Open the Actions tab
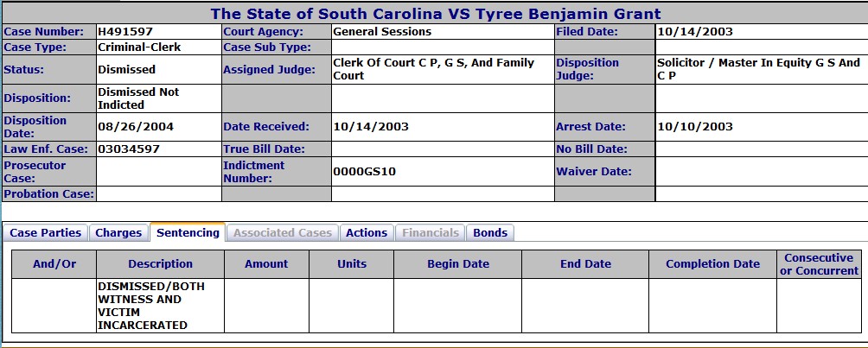 pyautogui.click(x=367, y=232)
